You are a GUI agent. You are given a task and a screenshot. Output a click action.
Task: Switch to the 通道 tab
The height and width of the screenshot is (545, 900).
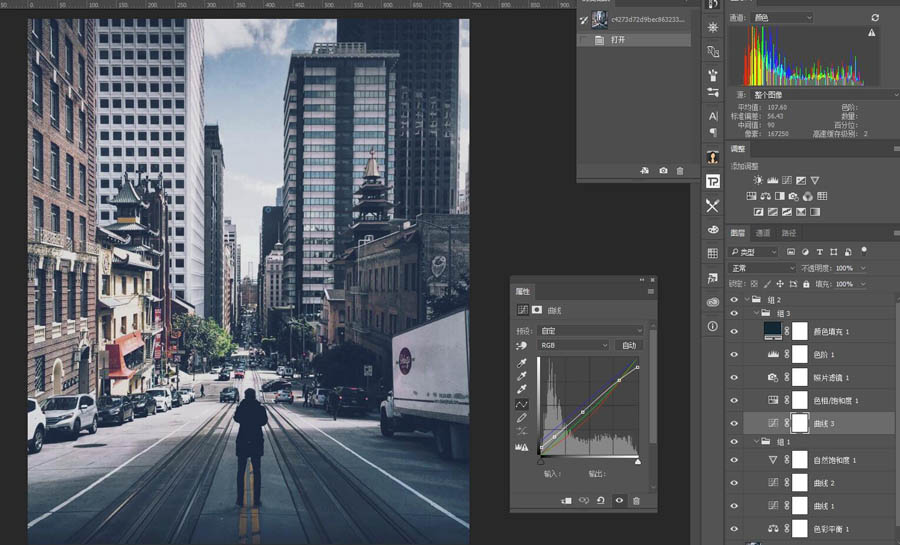(763, 233)
